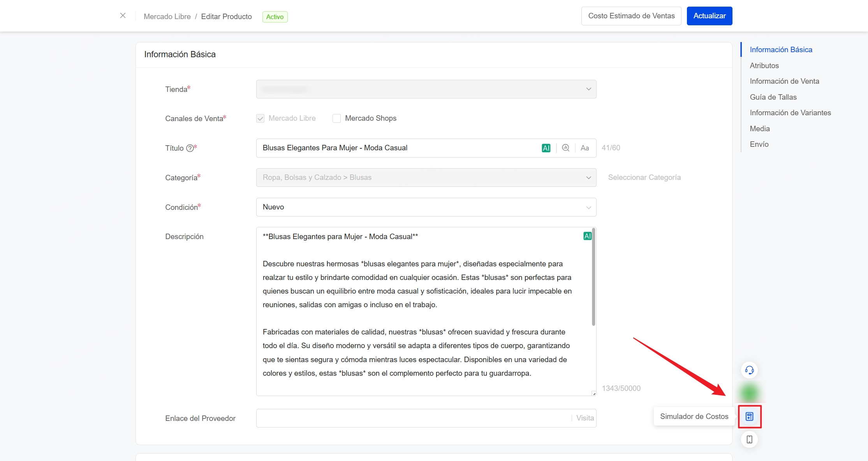
Task: Go to Información Básica section
Action: pos(781,50)
